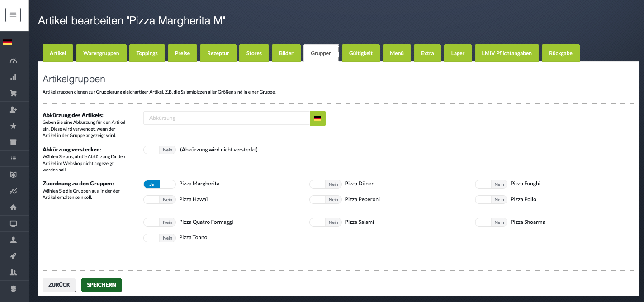Go to the Rezeptur tab
644x302 pixels.
point(218,53)
